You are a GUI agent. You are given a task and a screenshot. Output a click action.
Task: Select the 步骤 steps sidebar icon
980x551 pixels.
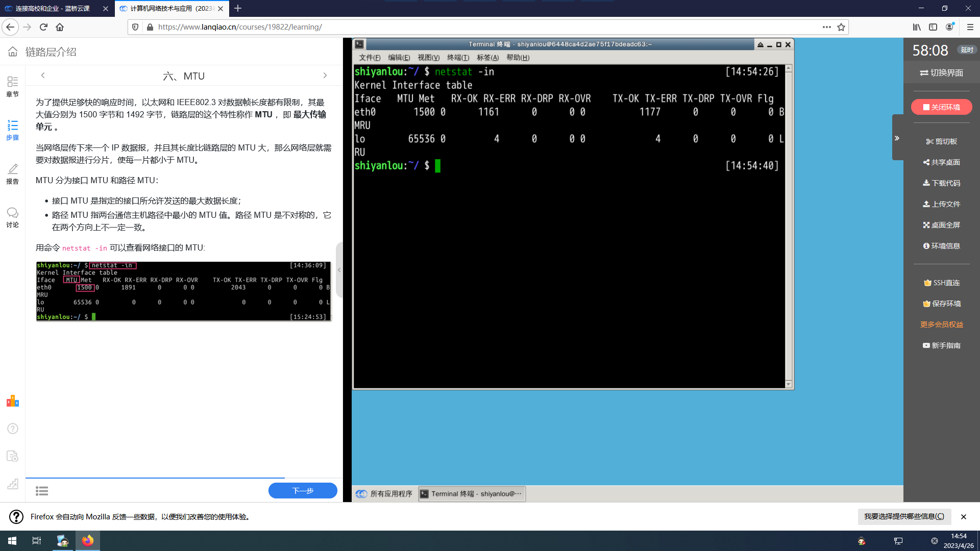point(12,130)
